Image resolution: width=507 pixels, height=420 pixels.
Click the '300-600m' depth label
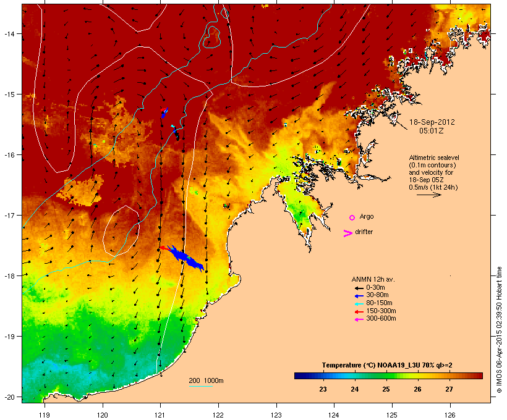[381, 319]
